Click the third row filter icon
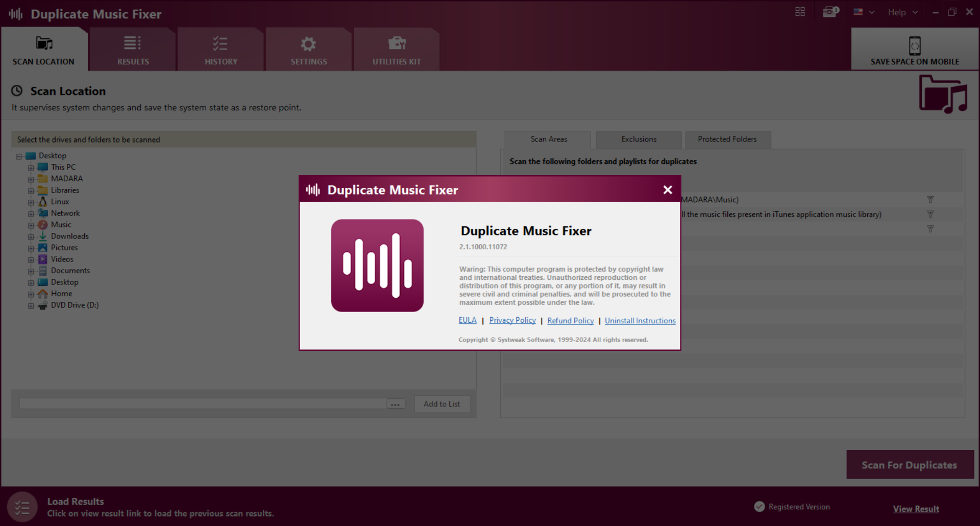This screenshot has width=980, height=526. [930, 229]
